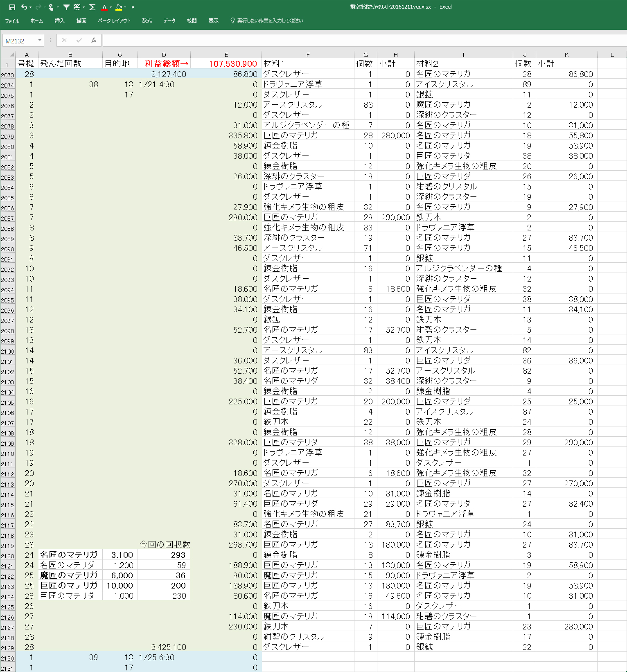Click the Filter funnel icon
627x672 pixels.
coord(66,7)
